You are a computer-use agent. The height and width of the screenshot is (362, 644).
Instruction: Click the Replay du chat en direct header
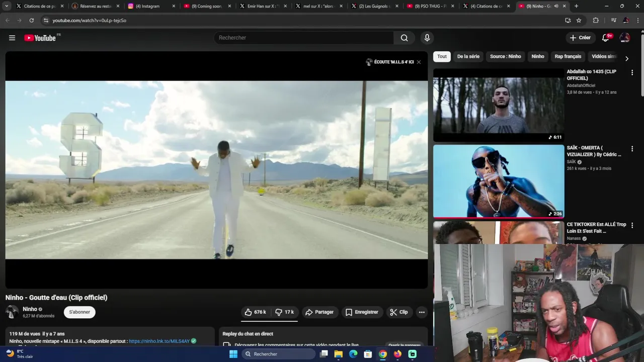pyautogui.click(x=248, y=334)
